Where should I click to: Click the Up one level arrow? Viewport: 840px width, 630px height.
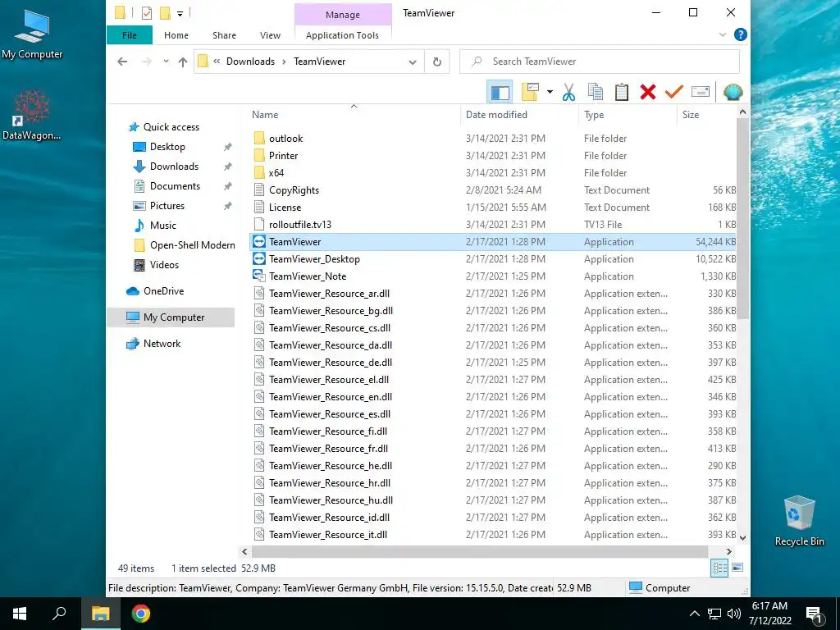[x=183, y=62]
